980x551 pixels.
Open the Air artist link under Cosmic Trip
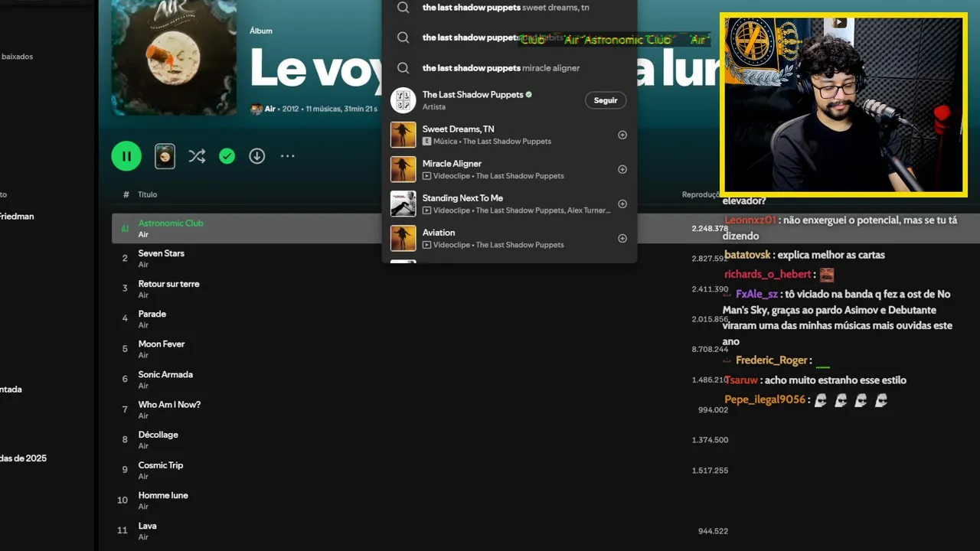(x=143, y=477)
